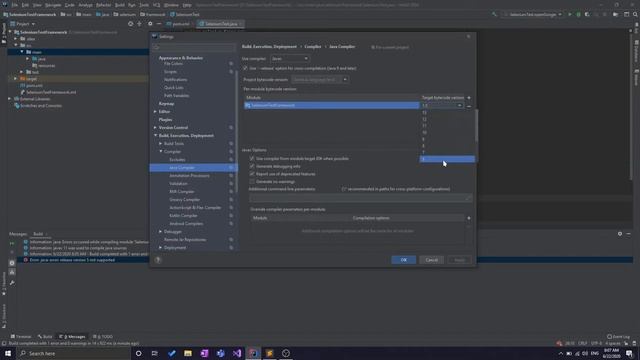The image size is (640, 360).
Task: Expand the Version Control settings category
Action: pos(155,127)
